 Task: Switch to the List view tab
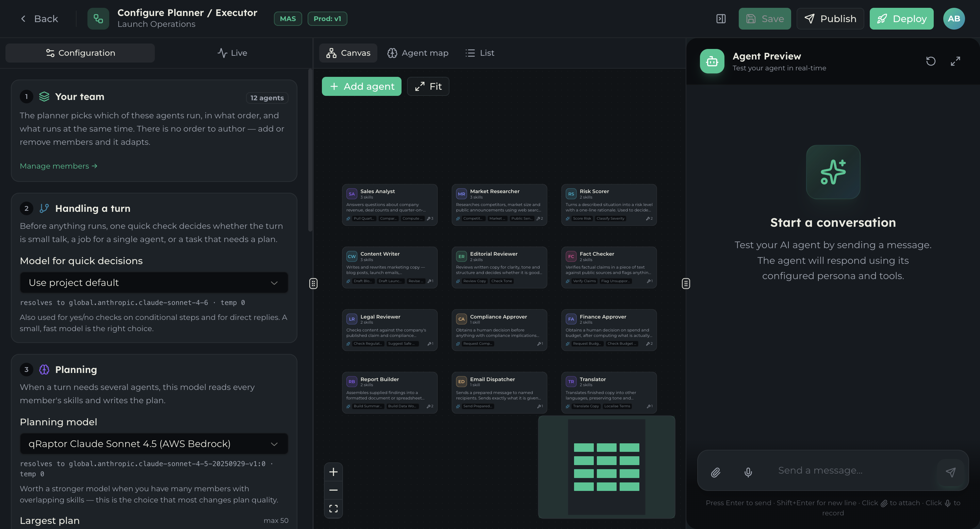[480, 53]
